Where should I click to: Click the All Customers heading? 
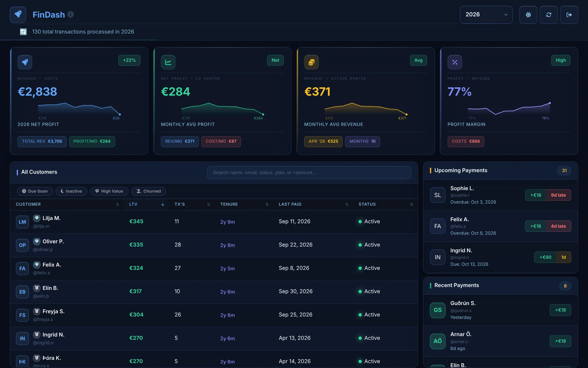tap(39, 172)
